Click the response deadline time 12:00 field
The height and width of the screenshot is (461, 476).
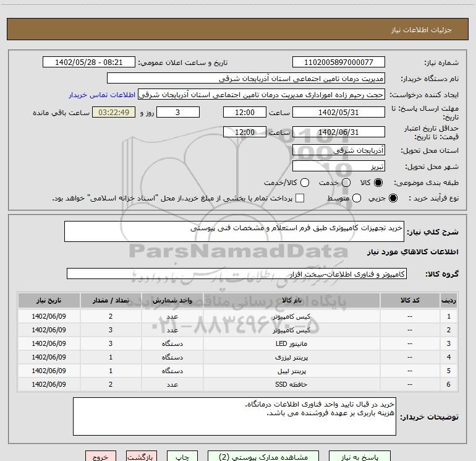pos(245,112)
